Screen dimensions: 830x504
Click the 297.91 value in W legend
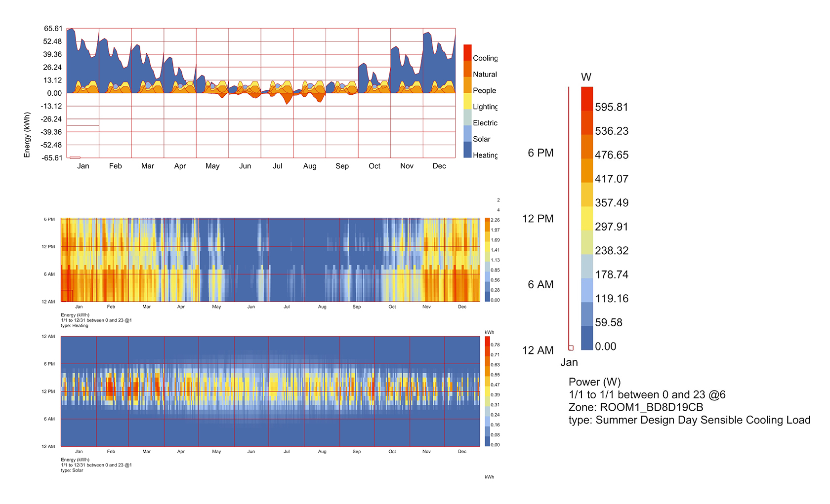click(612, 227)
